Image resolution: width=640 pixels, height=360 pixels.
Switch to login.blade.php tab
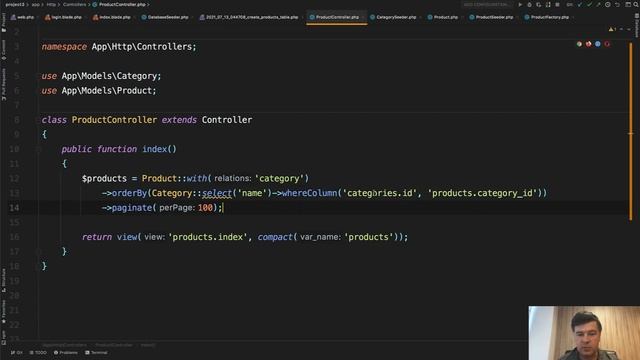(x=63, y=17)
